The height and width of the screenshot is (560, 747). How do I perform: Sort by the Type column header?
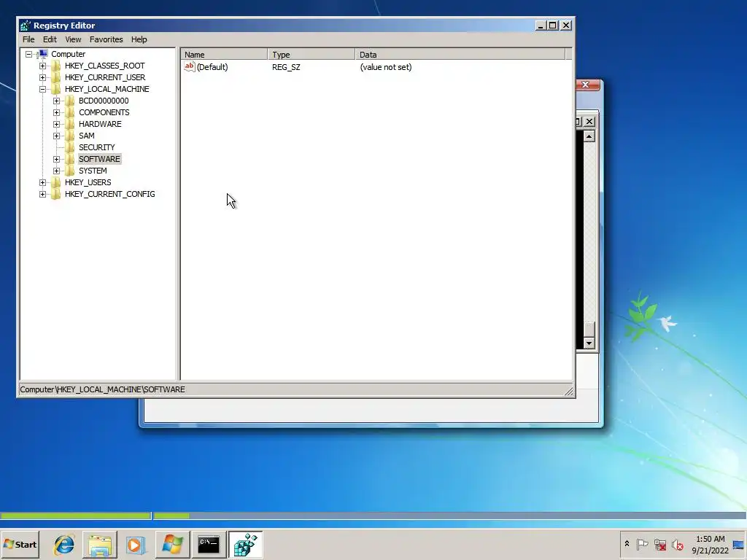pyautogui.click(x=311, y=54)
